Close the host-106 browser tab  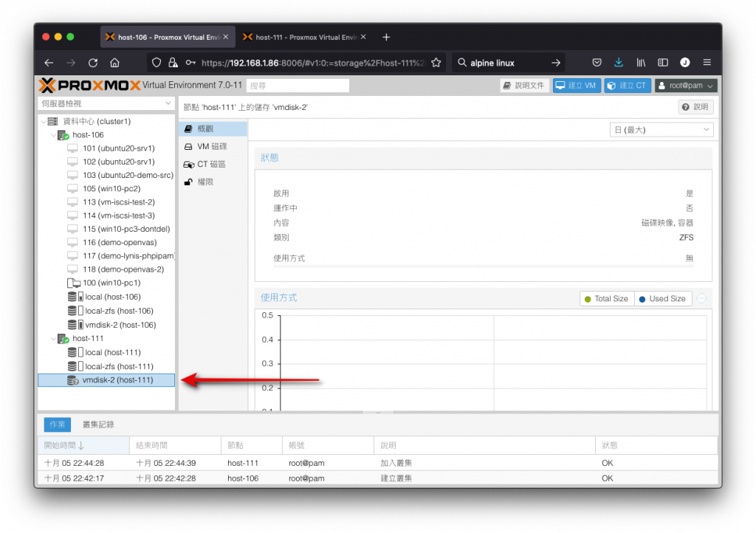coord(226,37)
